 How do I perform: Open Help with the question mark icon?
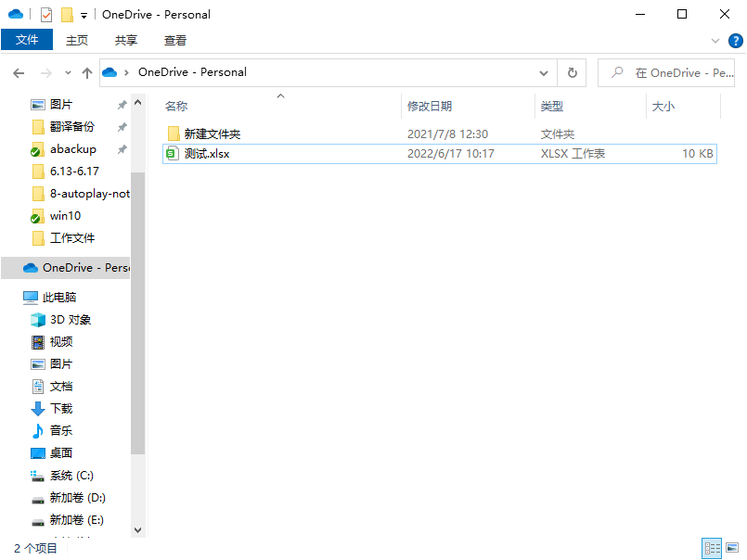coord(736,41)
